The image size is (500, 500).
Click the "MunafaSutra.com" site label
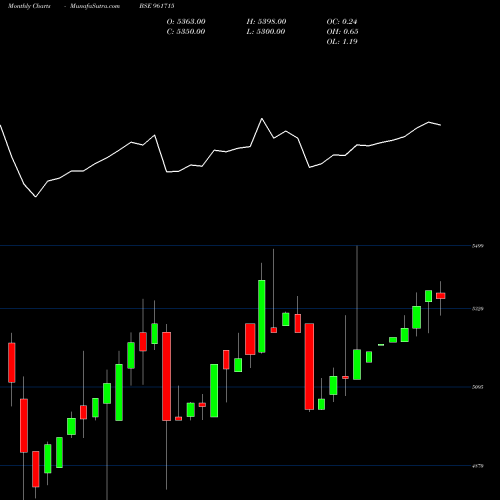tap(95, 6)
